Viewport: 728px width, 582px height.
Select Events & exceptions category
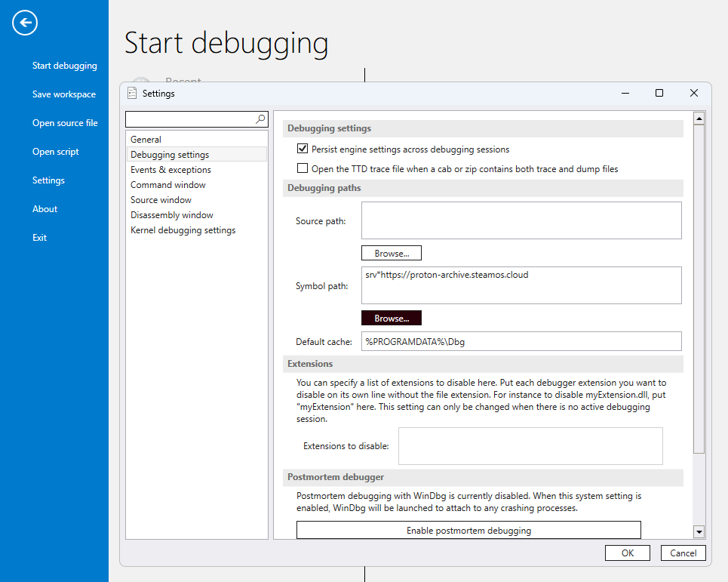click(x=170, y=170)
